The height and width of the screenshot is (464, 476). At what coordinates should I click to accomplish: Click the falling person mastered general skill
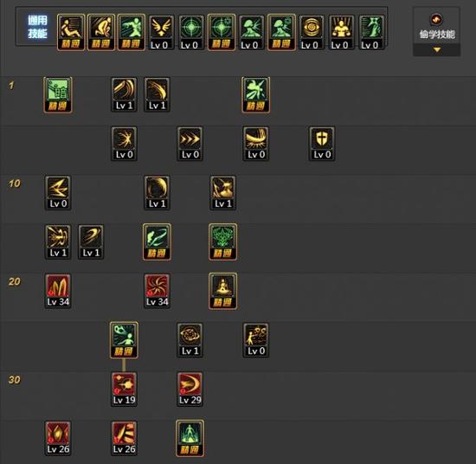(x=71, y=33)
